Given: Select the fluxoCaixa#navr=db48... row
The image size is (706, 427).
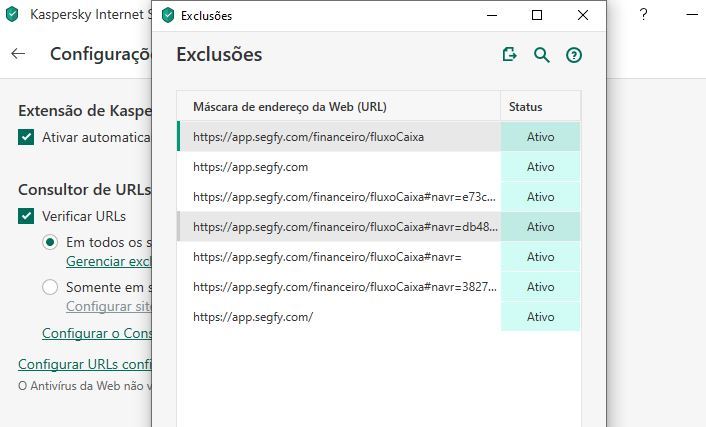Looking at the screenshot, I should (x=339, y=227).
